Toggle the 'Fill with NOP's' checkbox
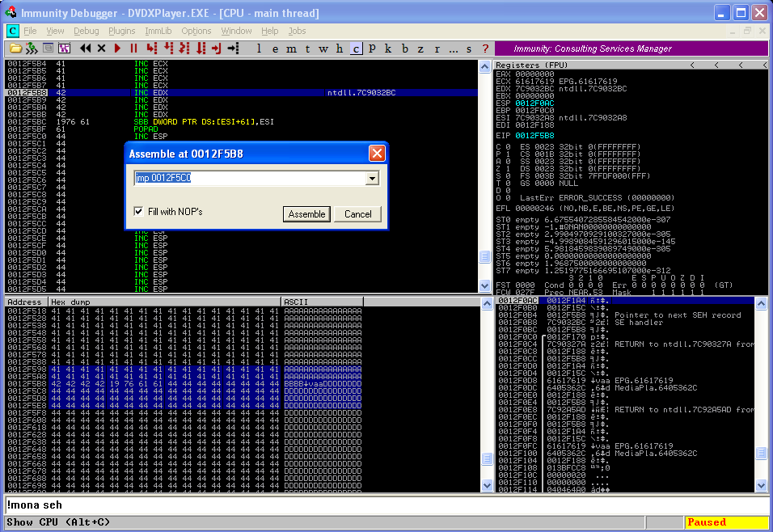The image size is (773, 532). tap(138, 212)
